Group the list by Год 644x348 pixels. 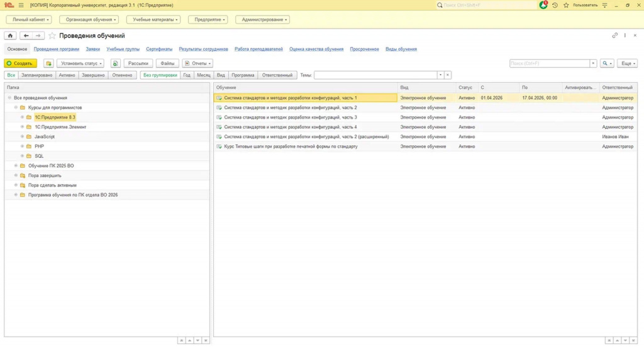pos(187,75)
